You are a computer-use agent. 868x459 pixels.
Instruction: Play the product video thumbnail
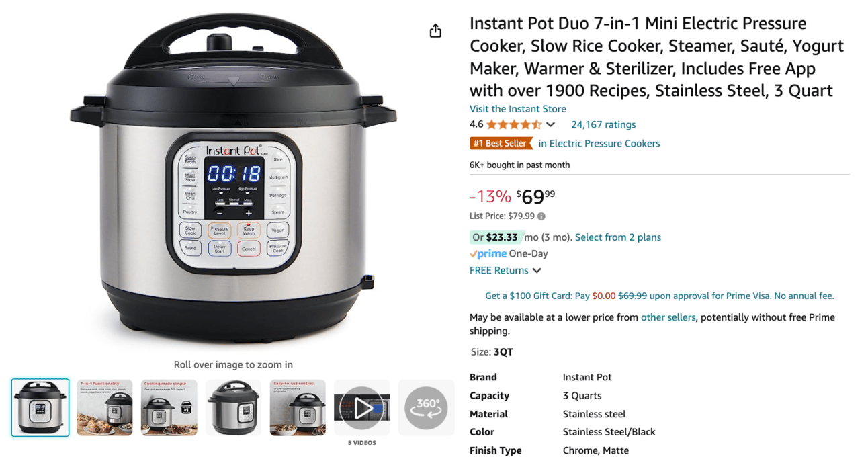(362, 408)
